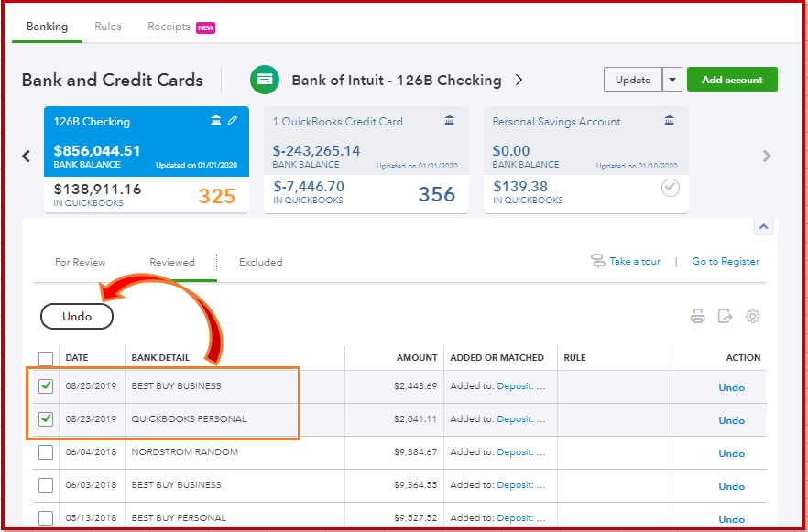The height and width of the screenshot is (532, 808).
Task: Click the date 06/04/2018 cell
Action: click(x=91, y=451)
